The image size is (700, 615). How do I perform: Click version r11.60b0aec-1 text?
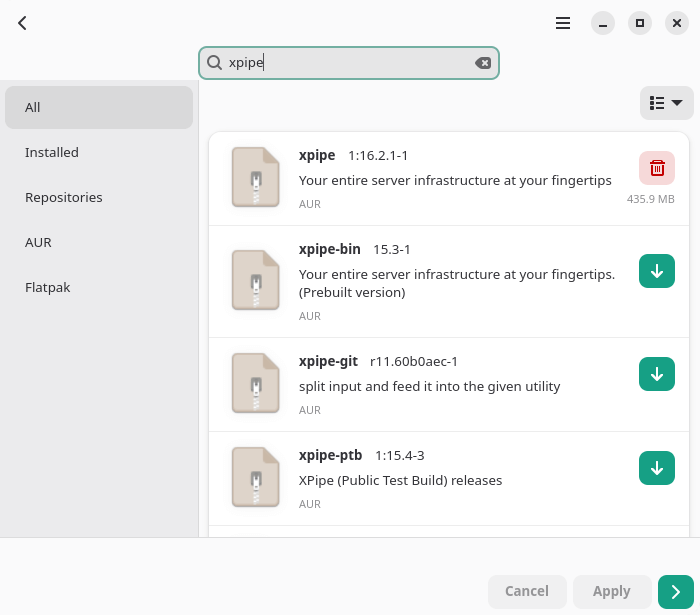(x=414, y=362)
